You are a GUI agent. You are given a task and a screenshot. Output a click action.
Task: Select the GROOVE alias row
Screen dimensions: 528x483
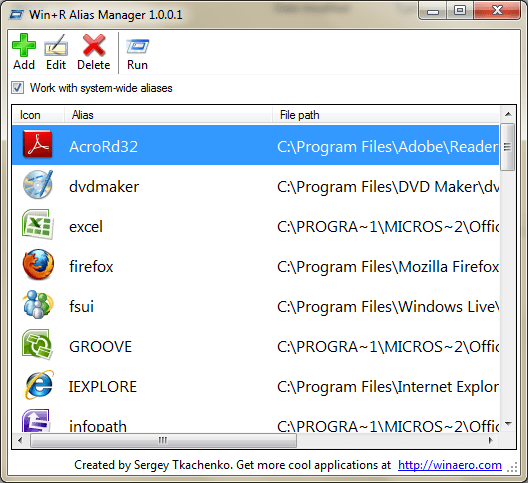[x=255, y=346]
